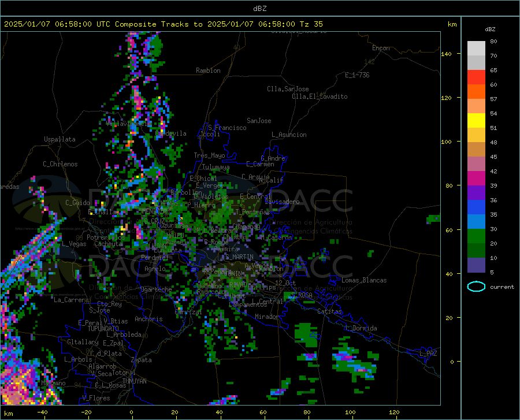Click the TUPUNGATO label on the map
Viewport: 520px width, 420px height.
103,329
